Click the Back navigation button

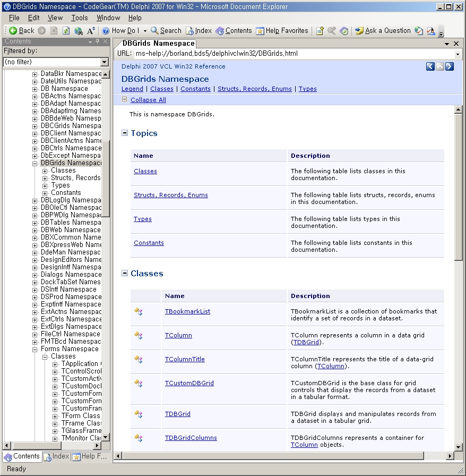21,31
